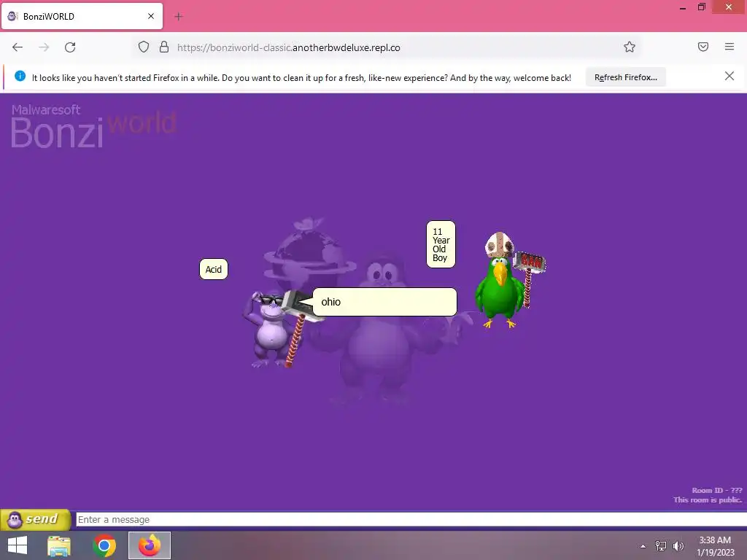The image size is (747, 560).
Task: Open the Save to Pocket icon
Action: [x=703, y=47]
